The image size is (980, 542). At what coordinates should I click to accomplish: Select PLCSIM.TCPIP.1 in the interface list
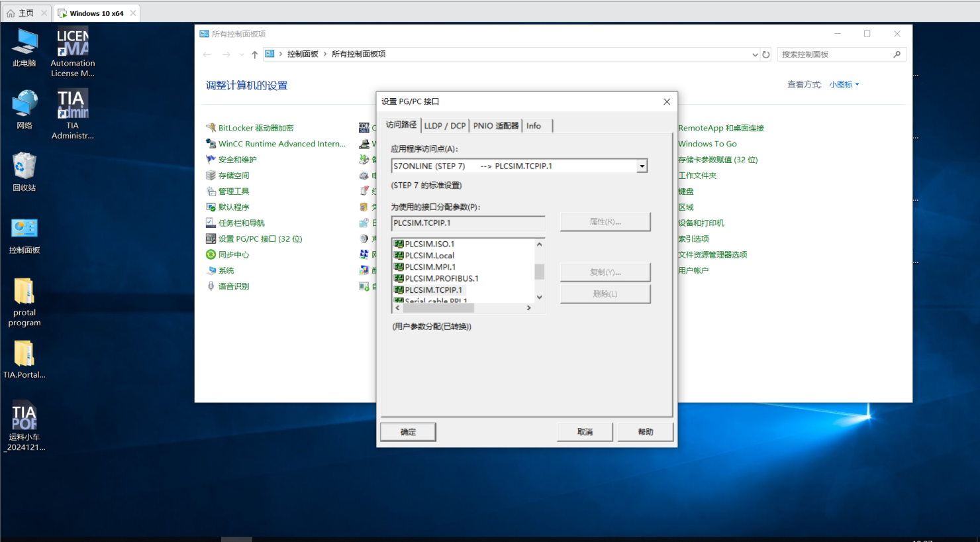pyautogui.click(x=433, y=290)
